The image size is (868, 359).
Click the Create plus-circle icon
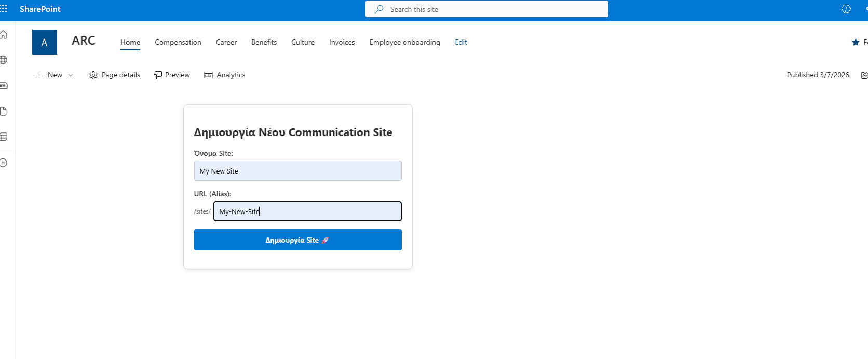pos(4,163)
